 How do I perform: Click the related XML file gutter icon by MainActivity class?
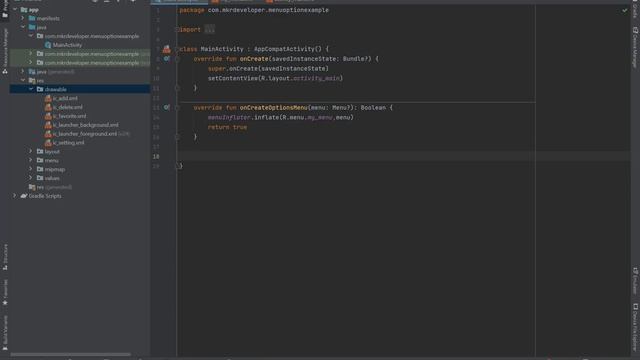(x=167, y=49)
